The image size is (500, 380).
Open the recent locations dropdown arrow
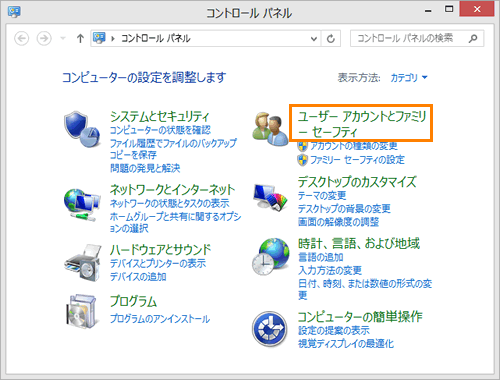[x=63, y=39]
